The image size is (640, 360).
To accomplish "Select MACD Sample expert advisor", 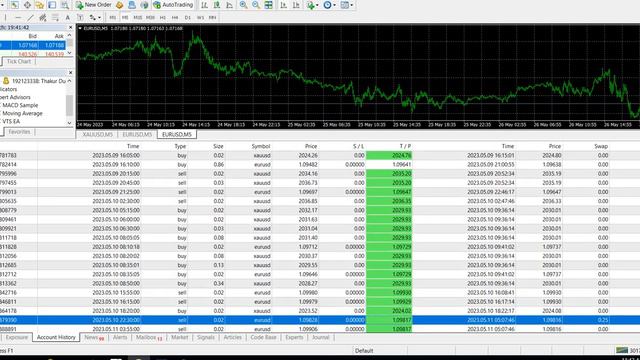I will pos(20,105).
